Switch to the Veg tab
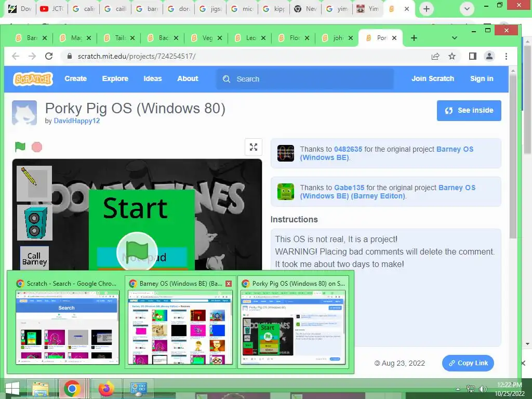This screenshot has width=532, height=399. coord(206,38)
